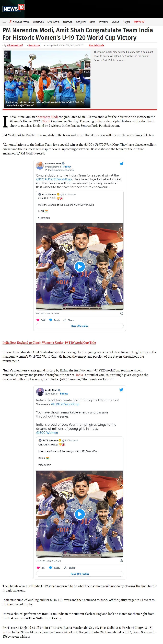Open the LIVE SCORE menu item
The width and height of the screenshot is (163, 644).
(53, 22)
